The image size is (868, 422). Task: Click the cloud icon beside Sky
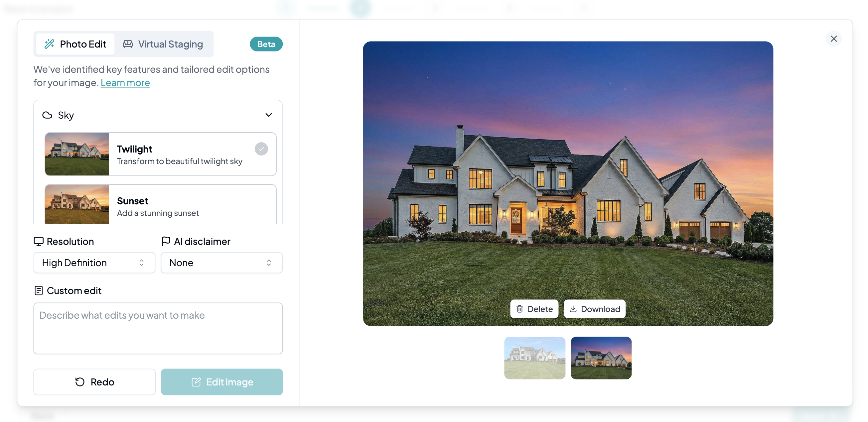click(47, 115)
